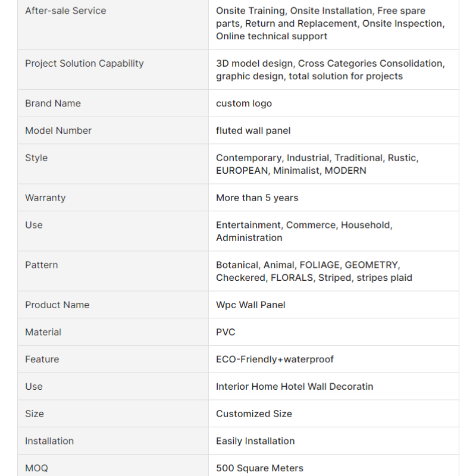476x476 pixels.
Task: Select the "Wpc Wall Panel" value
Action: (x=250, y=305)
